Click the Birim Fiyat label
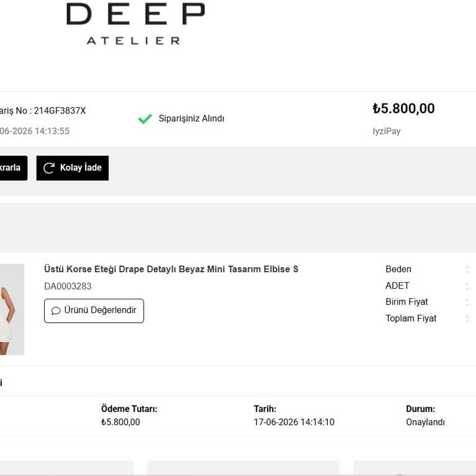Image resolution: width=476 pixels, height=476 pixels. [407, 302]
